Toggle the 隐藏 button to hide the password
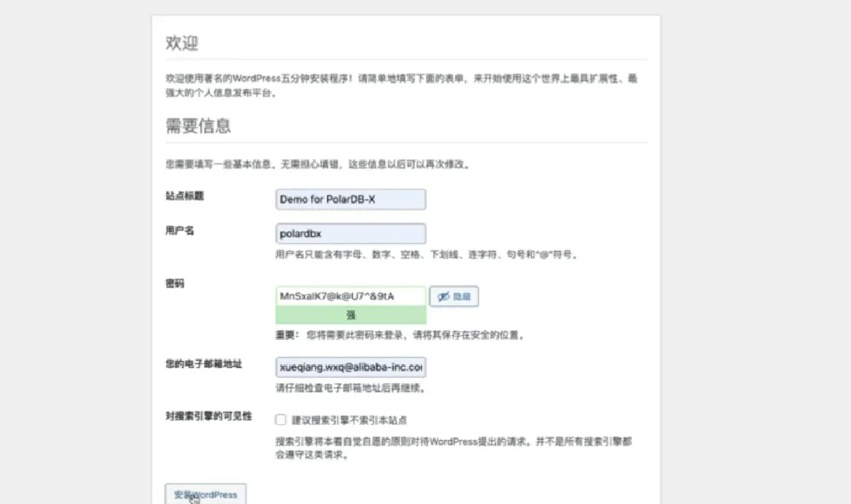The height and width of the screenshot is (504, 851). (454, 296)
